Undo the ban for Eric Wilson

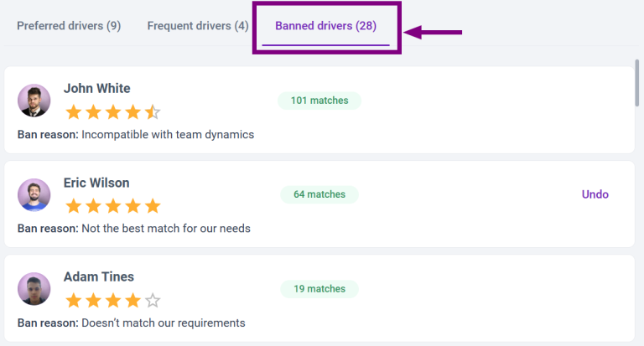[x=595, y=194]
